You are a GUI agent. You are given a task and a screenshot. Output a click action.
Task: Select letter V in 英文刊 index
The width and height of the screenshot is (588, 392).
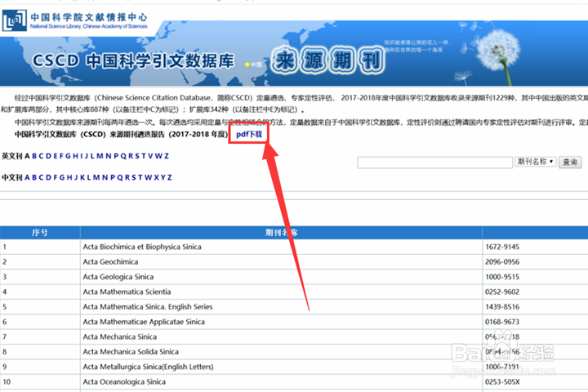150,156
